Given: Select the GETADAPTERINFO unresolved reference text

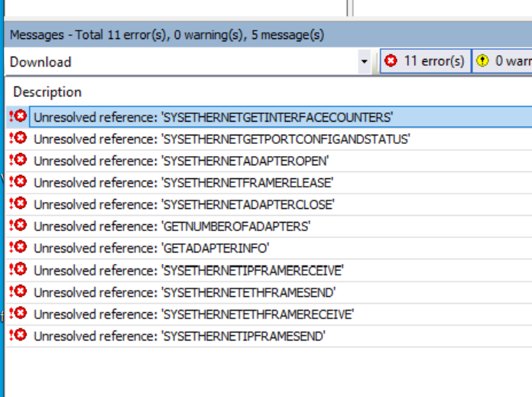Looking at the screenshot, I should pyautogui.click(x=151, y=248).
